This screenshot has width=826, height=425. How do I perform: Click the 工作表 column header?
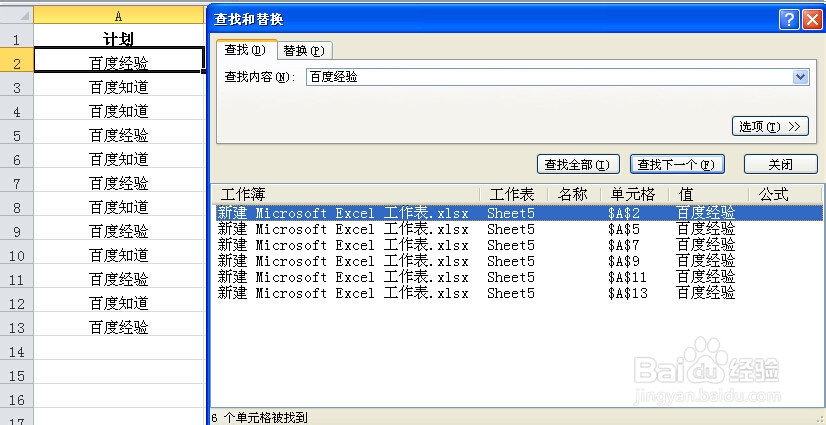514,194
